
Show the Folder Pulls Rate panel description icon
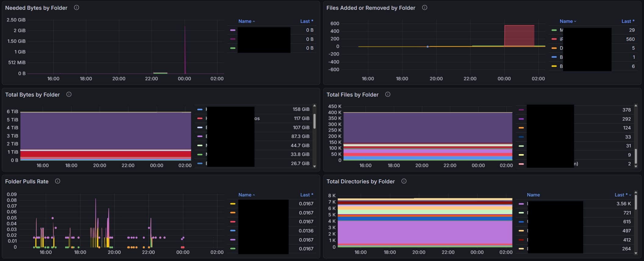[58, 181]
